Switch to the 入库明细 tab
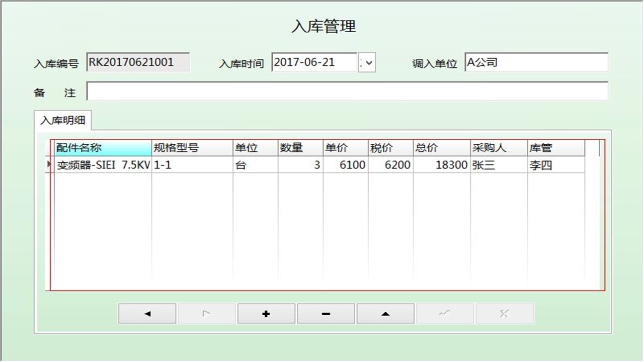Viewport: 644px width, 362px height. pos(62,120)
